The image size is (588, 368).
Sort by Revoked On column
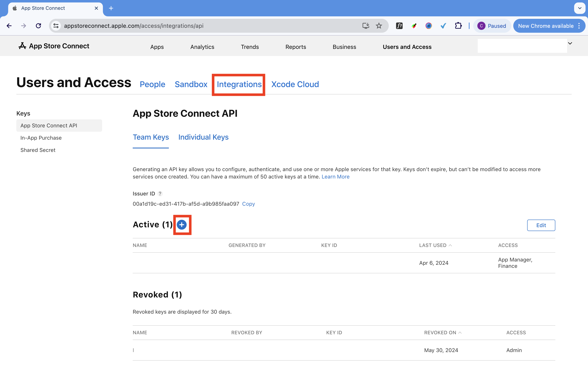(x=443, y=333)
